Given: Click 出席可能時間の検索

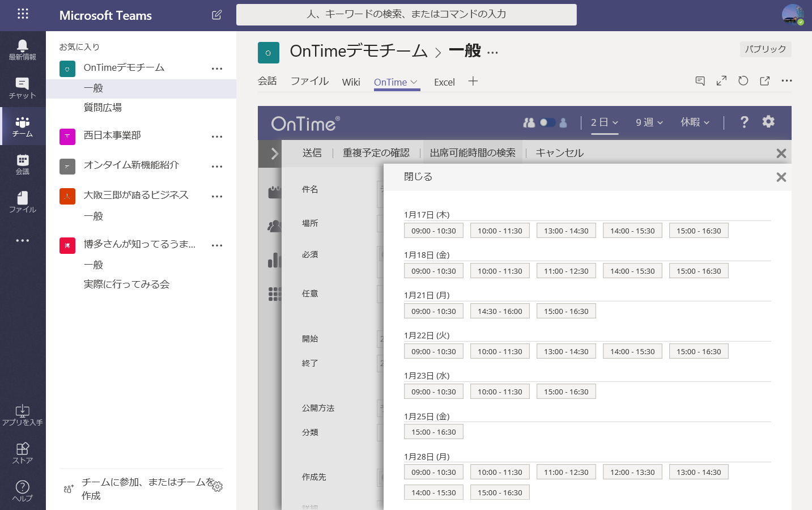Looking at the screenshot, I should 473,153.
